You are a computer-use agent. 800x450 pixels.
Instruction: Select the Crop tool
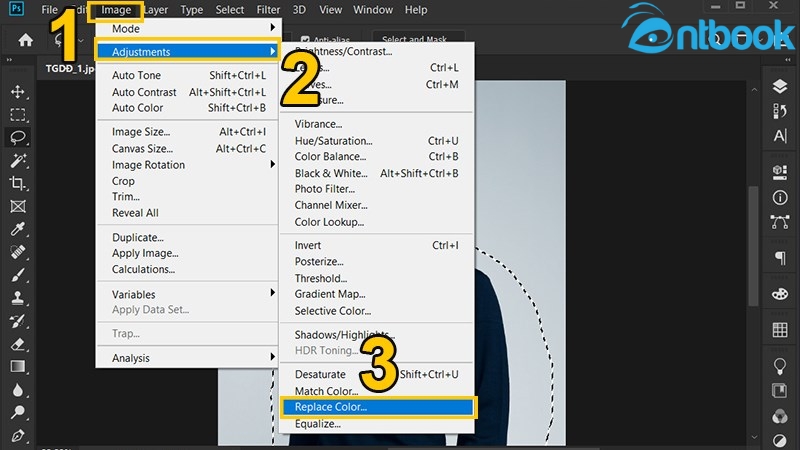click(18, 183)
